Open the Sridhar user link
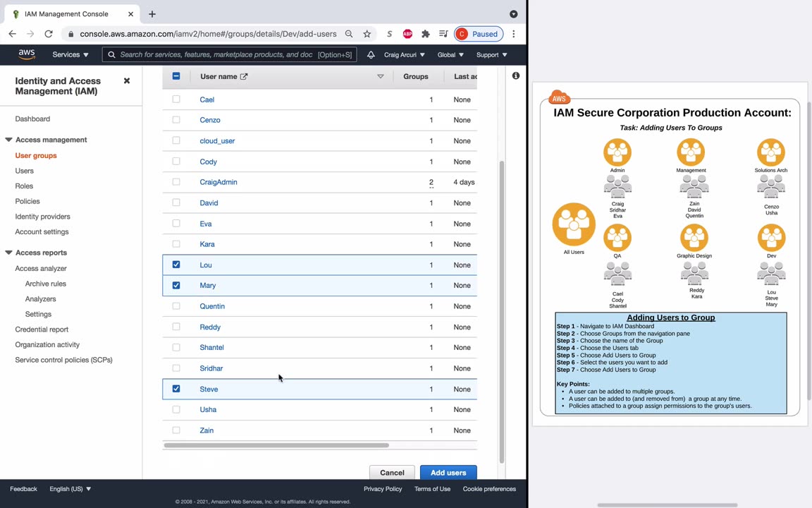This screenshot has height=508, width=812. 211,368
